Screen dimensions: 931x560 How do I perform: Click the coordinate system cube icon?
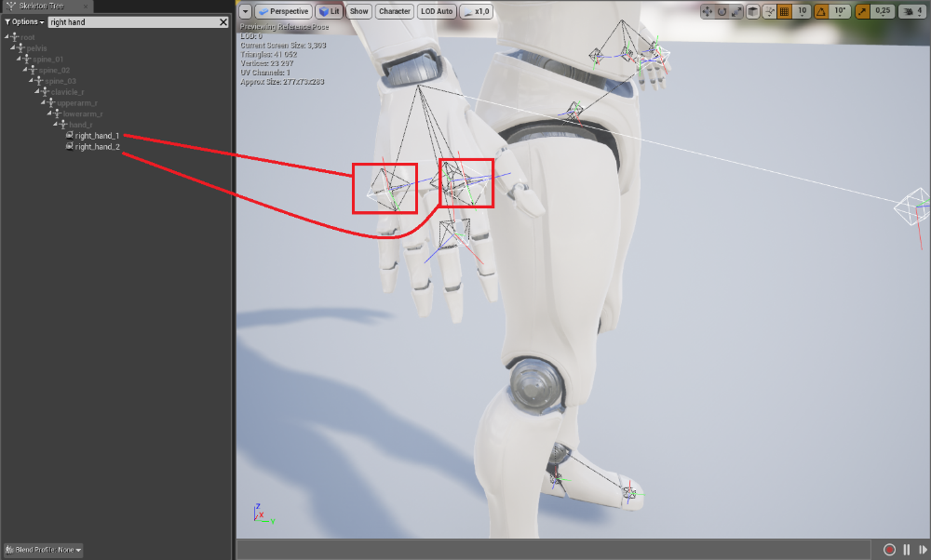pos(752,11)
